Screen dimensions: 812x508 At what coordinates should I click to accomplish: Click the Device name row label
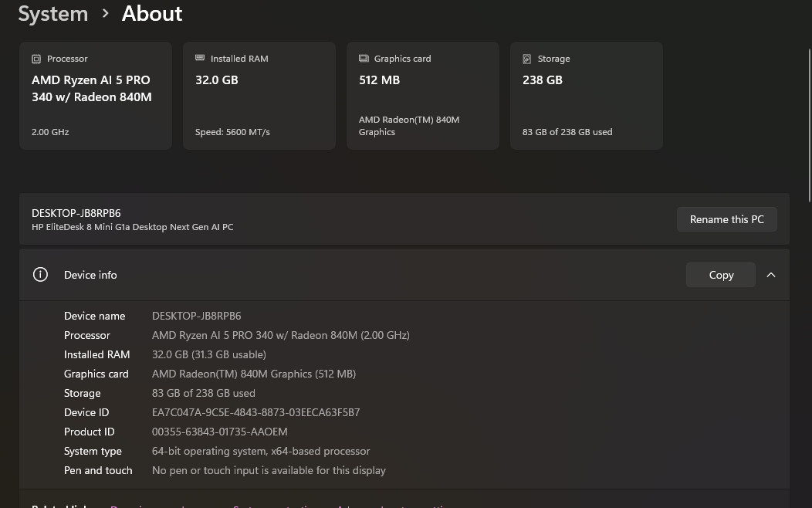coord(94,316)
